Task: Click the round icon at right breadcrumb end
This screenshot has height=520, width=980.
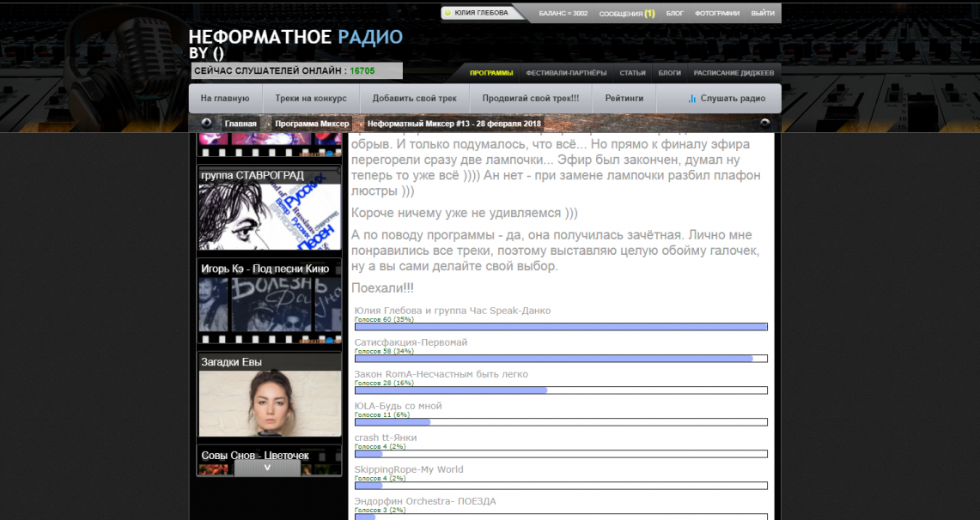Action: 764,124
